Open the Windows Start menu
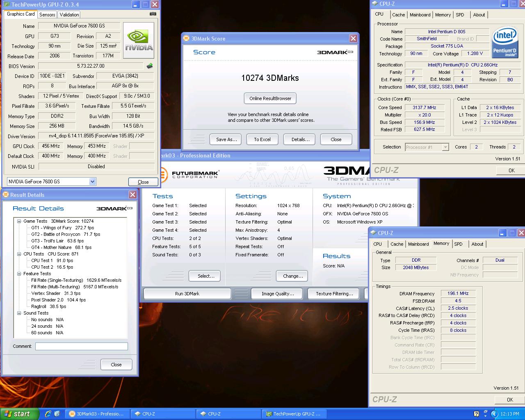This screenshot has height=420, width=525. click(19, 414)
